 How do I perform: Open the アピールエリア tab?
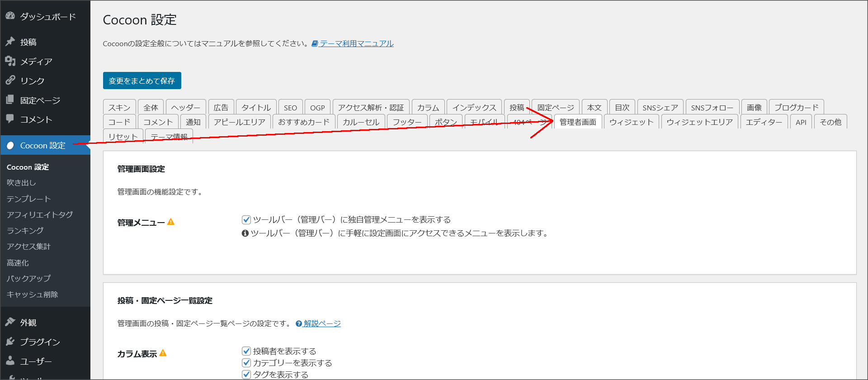[x=240, y=122]
